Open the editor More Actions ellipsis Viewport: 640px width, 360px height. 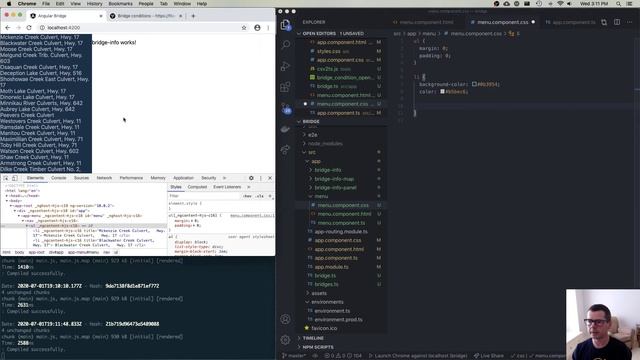pyautogui.click(x=629, y=22)
